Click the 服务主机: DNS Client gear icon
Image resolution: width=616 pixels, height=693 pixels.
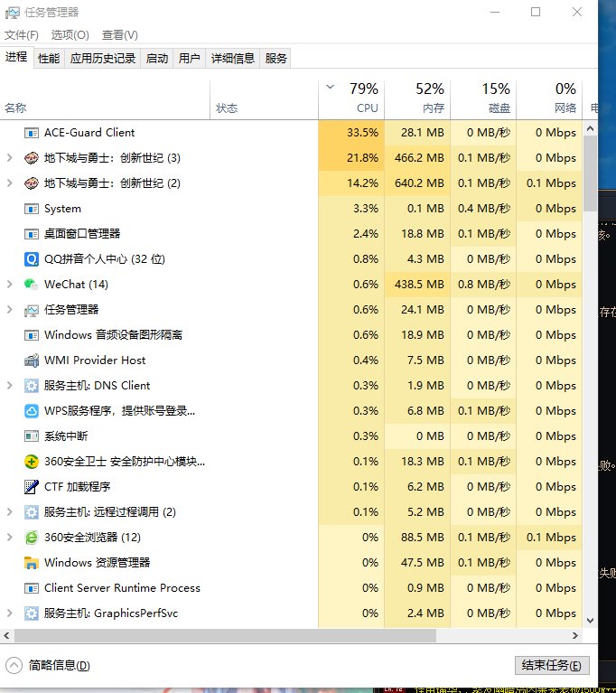(32, 386)
